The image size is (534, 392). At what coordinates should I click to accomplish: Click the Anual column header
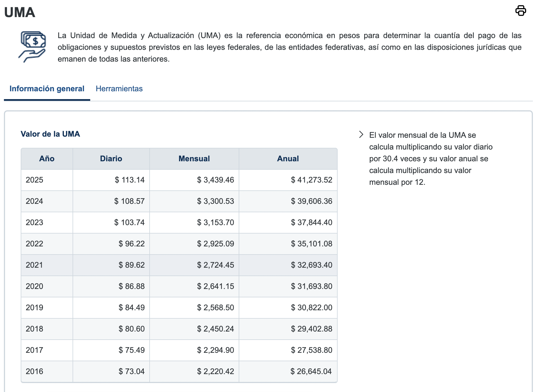288,159
